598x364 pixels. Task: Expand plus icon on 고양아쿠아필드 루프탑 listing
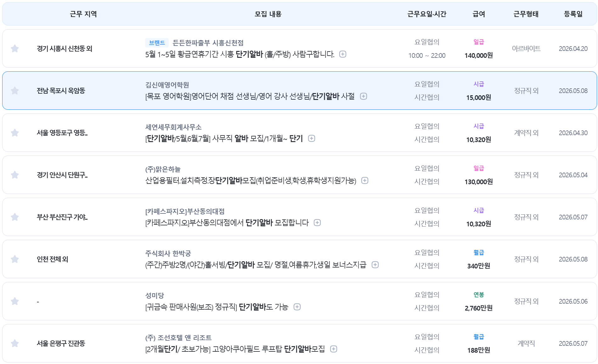click(x=334, y=349)
